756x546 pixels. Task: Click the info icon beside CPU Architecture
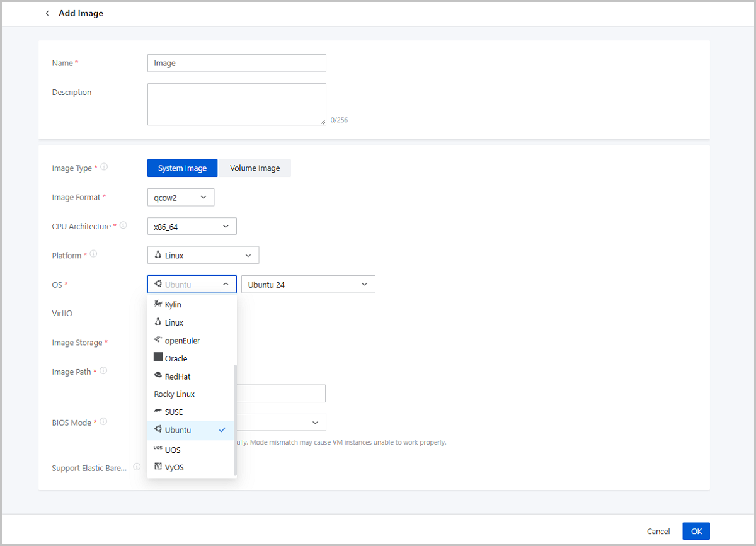[123, 225]
